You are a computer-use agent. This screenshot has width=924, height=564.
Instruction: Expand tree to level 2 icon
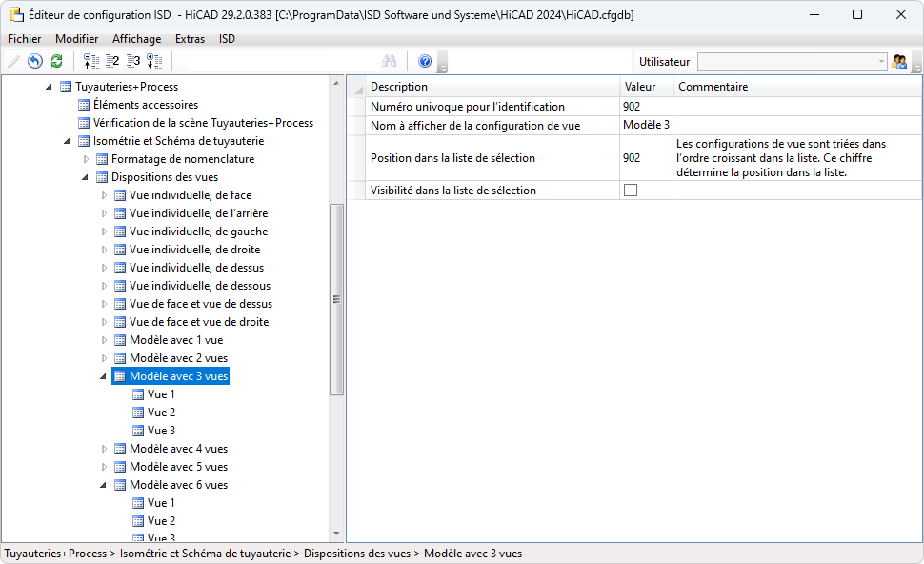112,61
